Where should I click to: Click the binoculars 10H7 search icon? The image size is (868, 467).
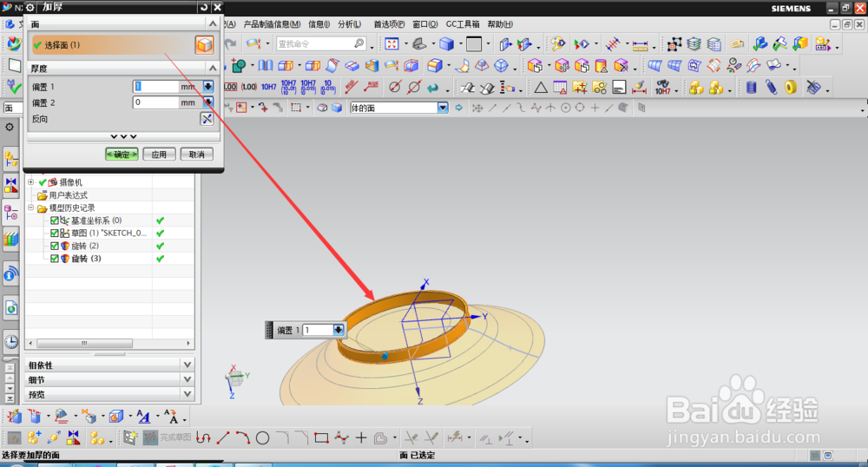662,87
